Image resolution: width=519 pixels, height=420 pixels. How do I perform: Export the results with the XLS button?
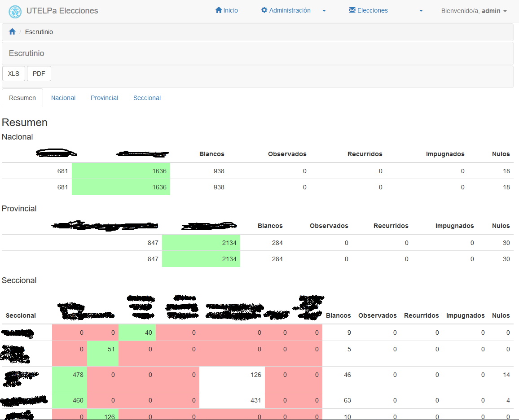(13, 74)
